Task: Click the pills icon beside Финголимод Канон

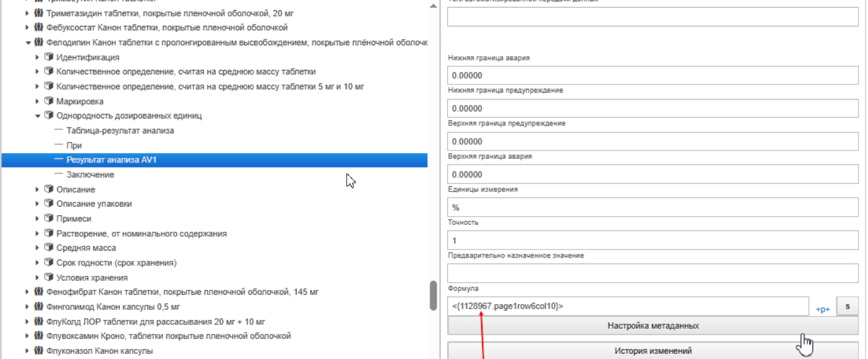Action: [x=38, y=307]
